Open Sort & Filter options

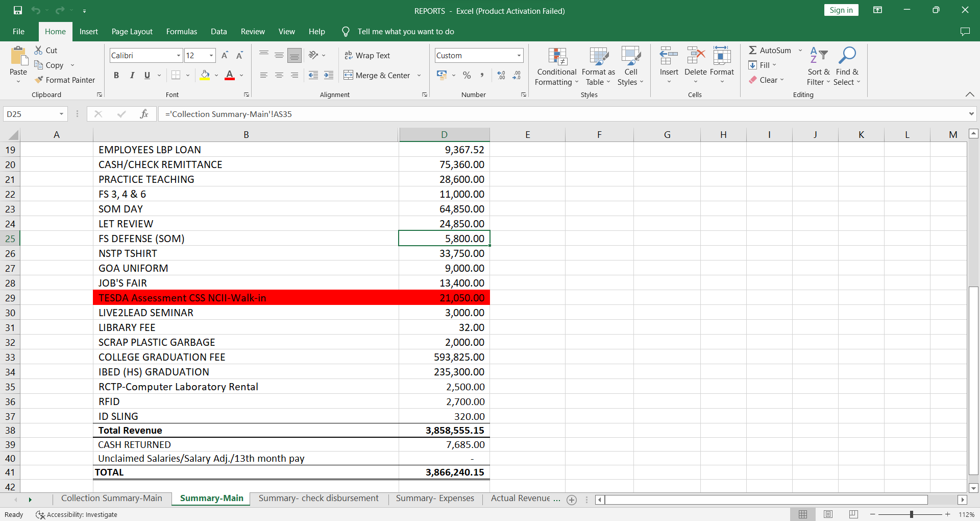(819, 67)
